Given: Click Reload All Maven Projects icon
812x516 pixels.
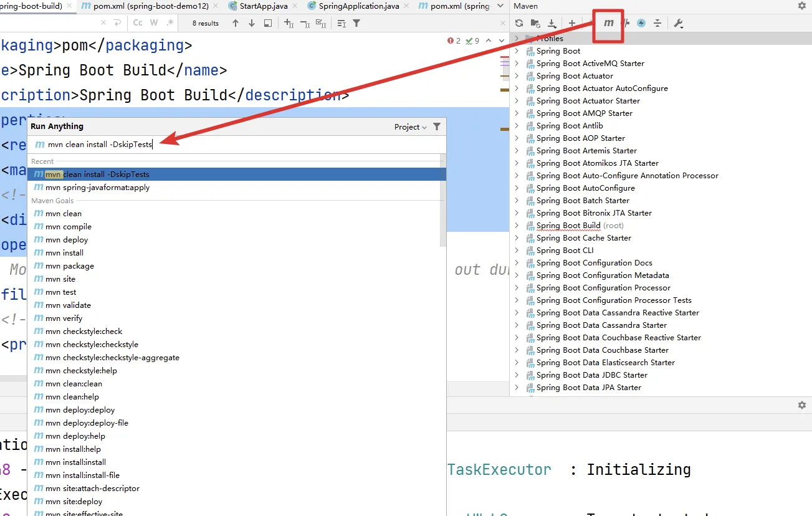Looking at the screenshot, I should point(518,23).
